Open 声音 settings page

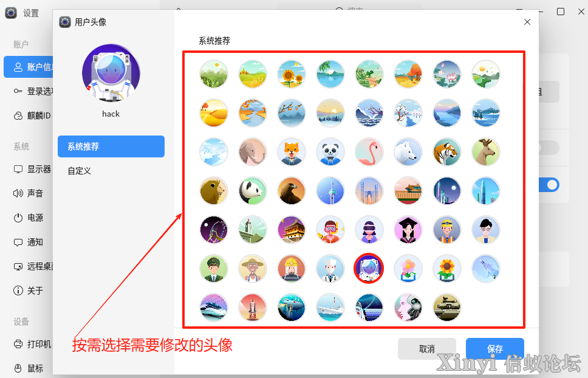(x=29, y=193)
